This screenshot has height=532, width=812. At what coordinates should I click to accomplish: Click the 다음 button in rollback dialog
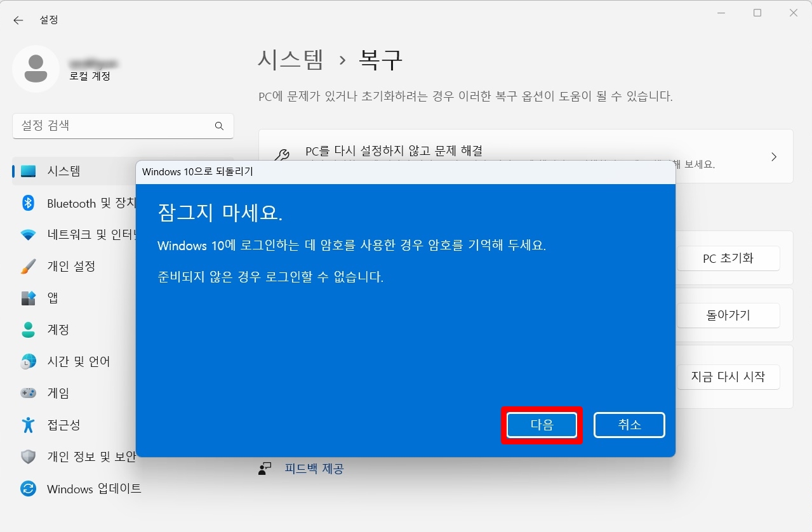point(542,425)
